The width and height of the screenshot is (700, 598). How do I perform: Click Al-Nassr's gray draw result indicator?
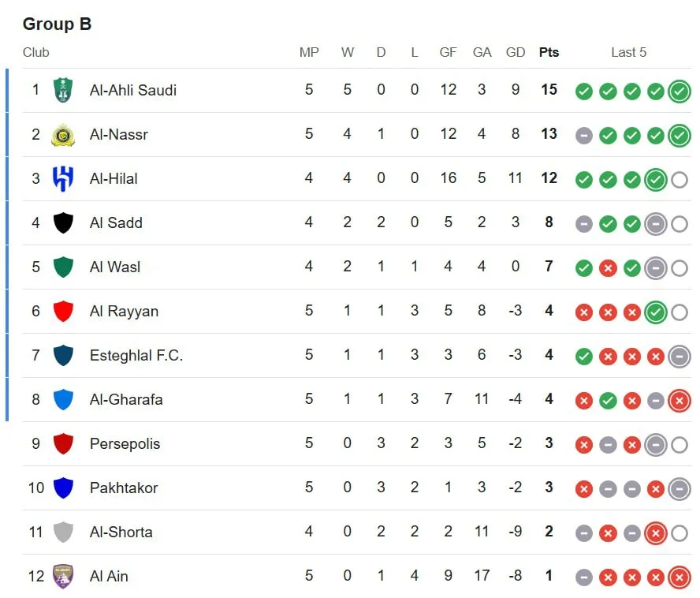[583, 136]
